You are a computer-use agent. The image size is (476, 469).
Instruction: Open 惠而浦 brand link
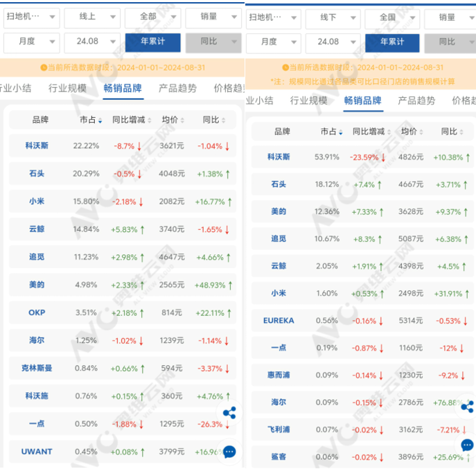pyautogui.click(x=279, y=375)
